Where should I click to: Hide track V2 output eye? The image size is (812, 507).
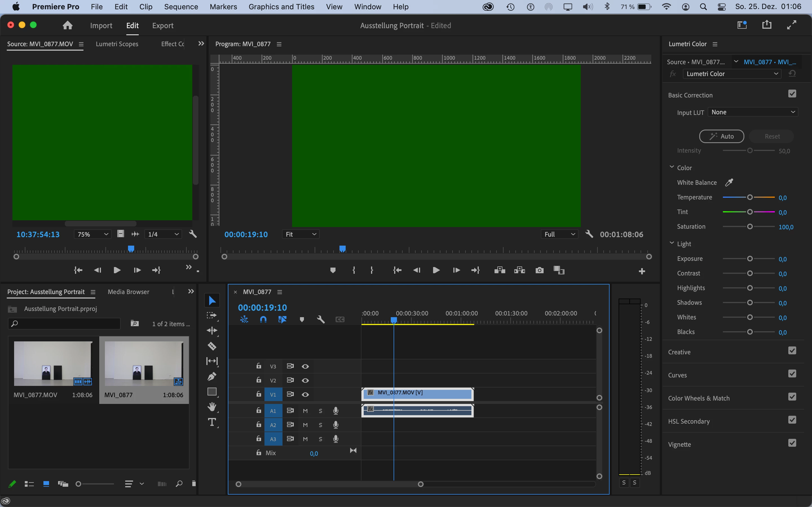point(305,380)
